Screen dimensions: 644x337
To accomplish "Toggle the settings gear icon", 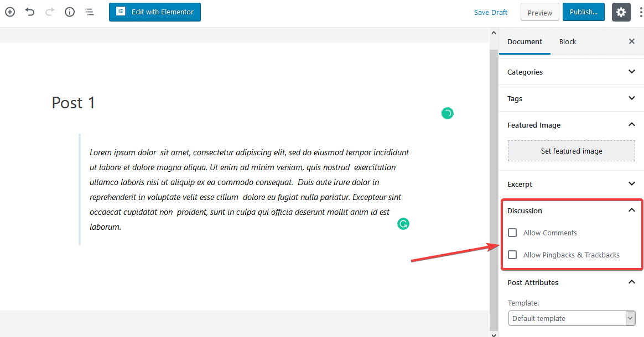I will pyautogui.click(x=621, y=12).
